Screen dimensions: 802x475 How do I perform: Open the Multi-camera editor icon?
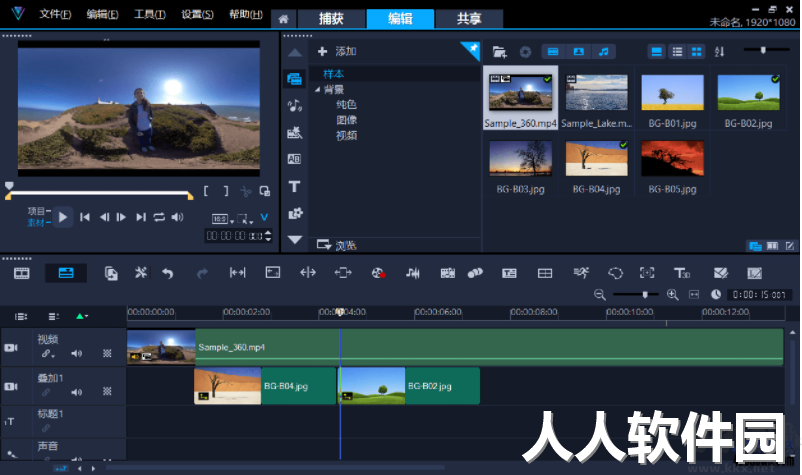[x=545, y=273]
